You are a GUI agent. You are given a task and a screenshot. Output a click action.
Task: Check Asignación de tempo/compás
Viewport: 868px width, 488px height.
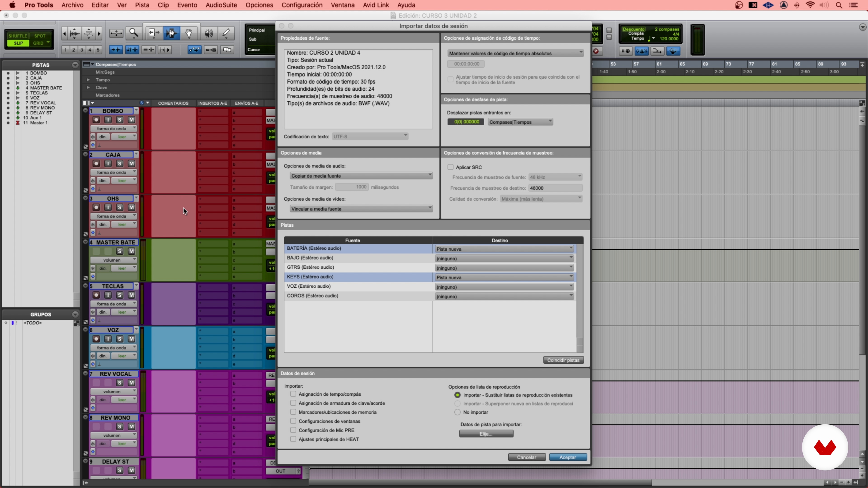click(293, 394)
